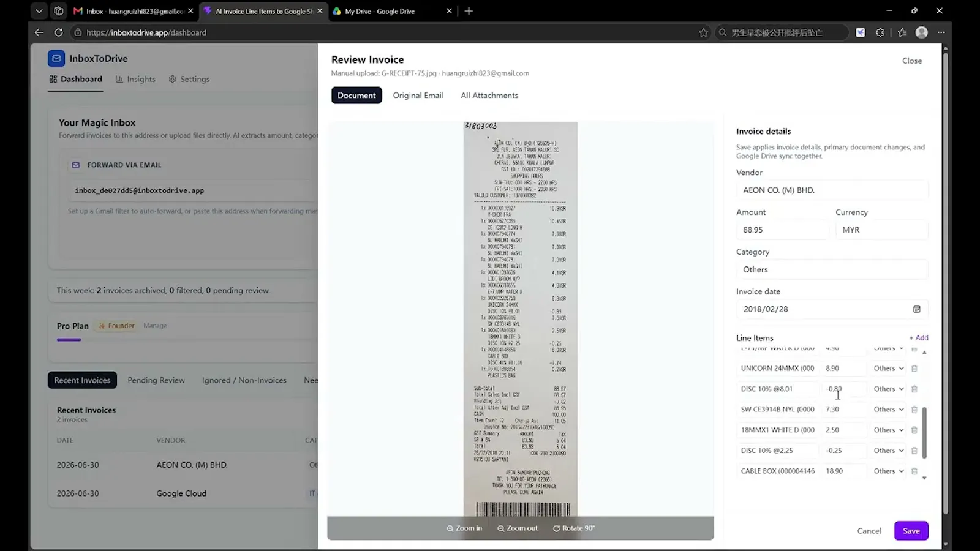Zoom in on the receipt document
980x551 pixels.
(x=464, y=528)
